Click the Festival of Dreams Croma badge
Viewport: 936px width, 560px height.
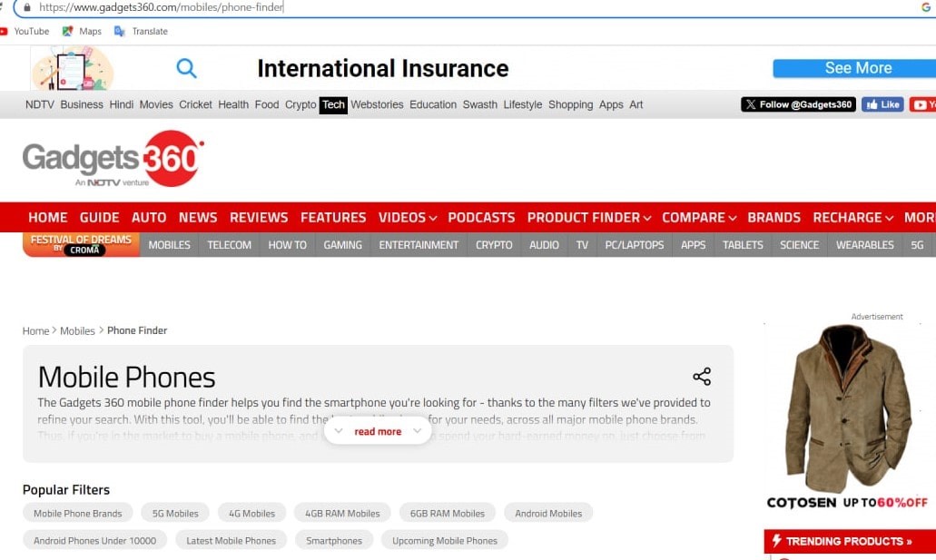tap(81, 244)
